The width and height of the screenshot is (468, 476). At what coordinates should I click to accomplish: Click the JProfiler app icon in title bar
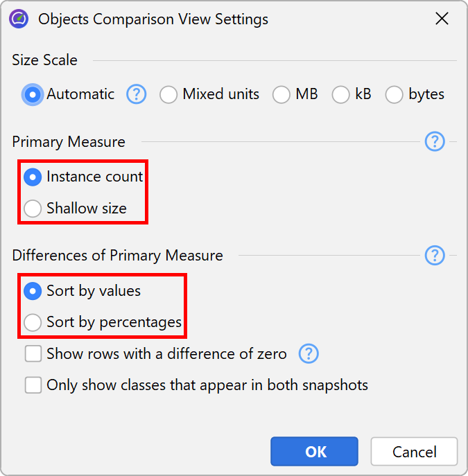[x=19, y=19]
